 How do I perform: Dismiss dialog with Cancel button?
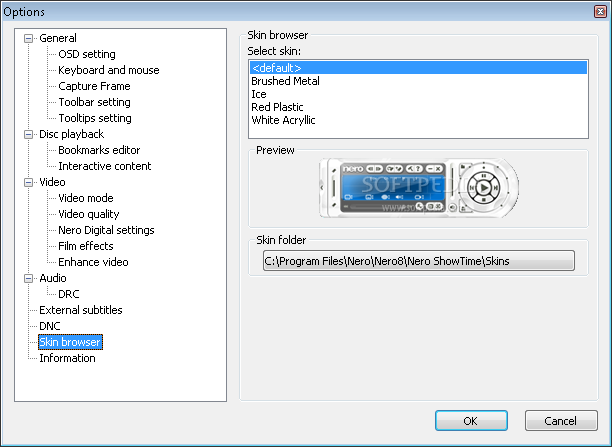[561, 421]
